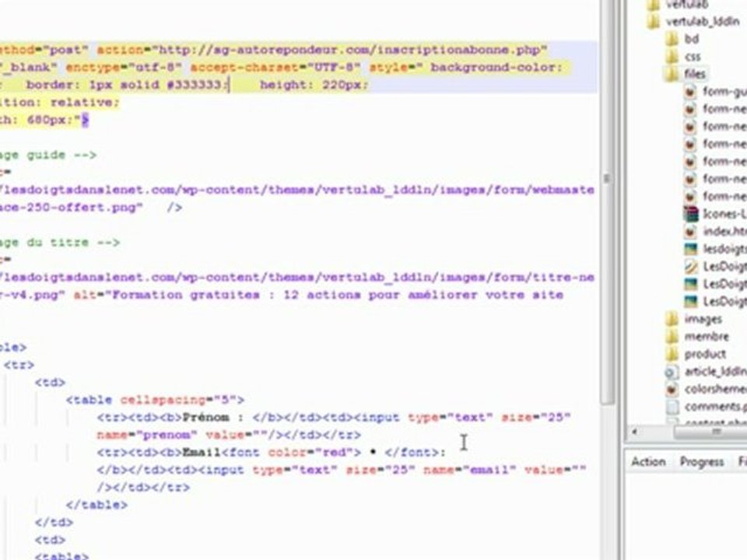Click the vertulab_lddln folder icon
Viewport: 747px width, 560px height.
654,22
